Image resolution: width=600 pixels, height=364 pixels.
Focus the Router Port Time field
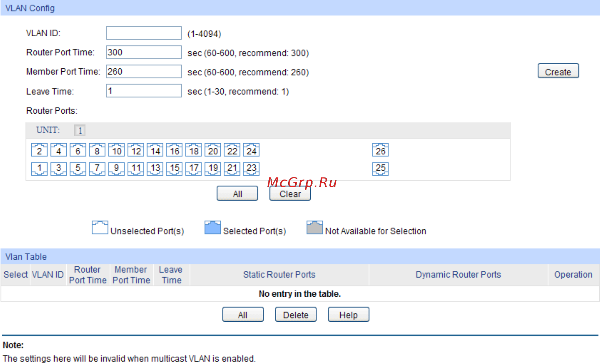(x=144, y=52)
